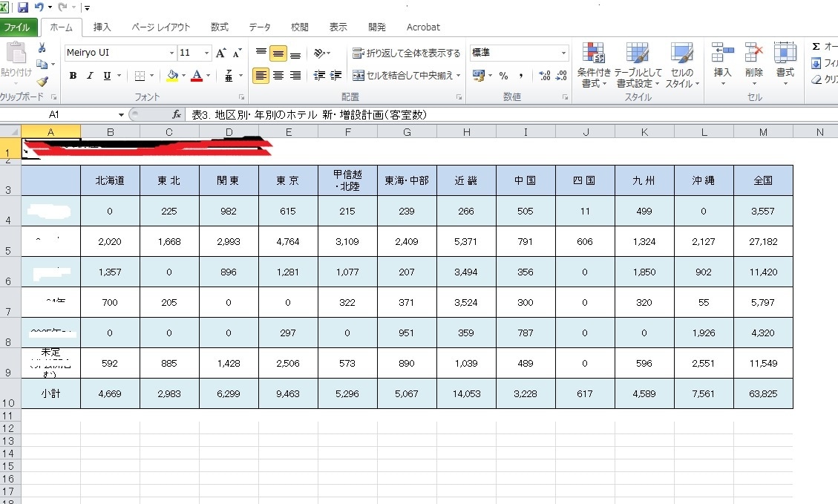Toggle align text left

(261, 76)
